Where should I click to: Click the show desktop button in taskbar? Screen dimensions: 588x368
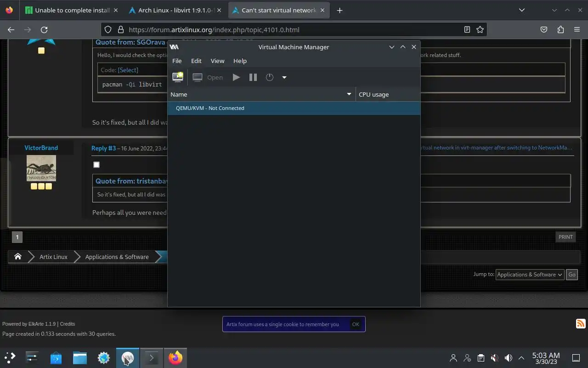pos(576,358)
